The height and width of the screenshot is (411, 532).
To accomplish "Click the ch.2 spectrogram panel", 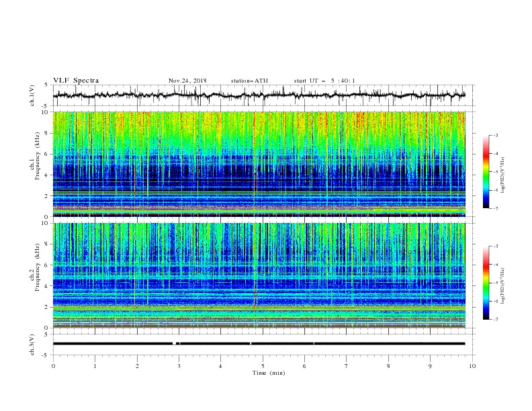I will click(x=259, y=275).
